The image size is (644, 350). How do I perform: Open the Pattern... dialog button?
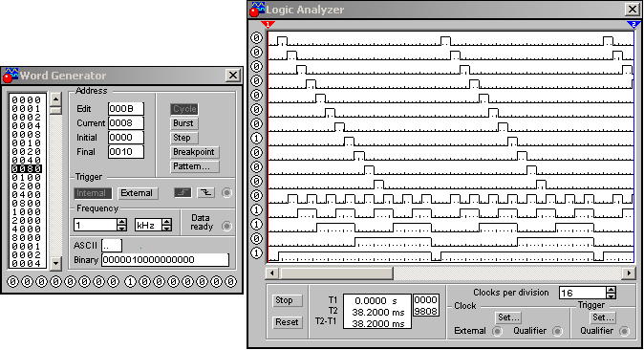[195, 166]
